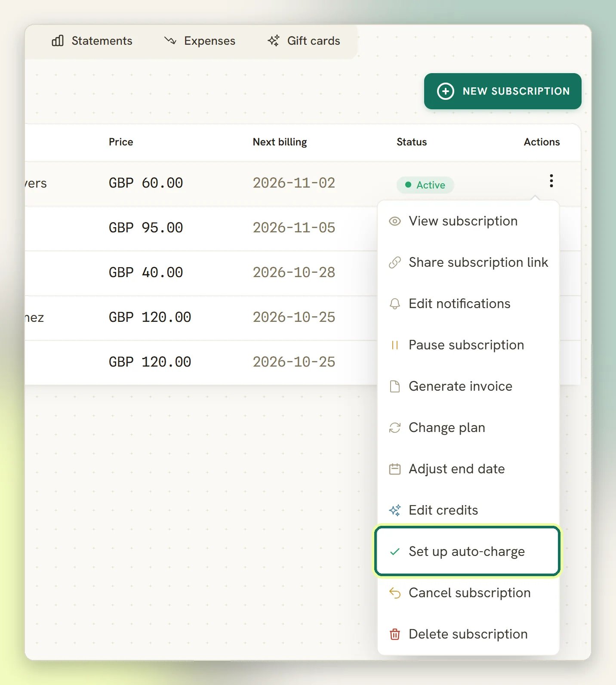Select Pause subscription menu option

click(x=468, y=345)
